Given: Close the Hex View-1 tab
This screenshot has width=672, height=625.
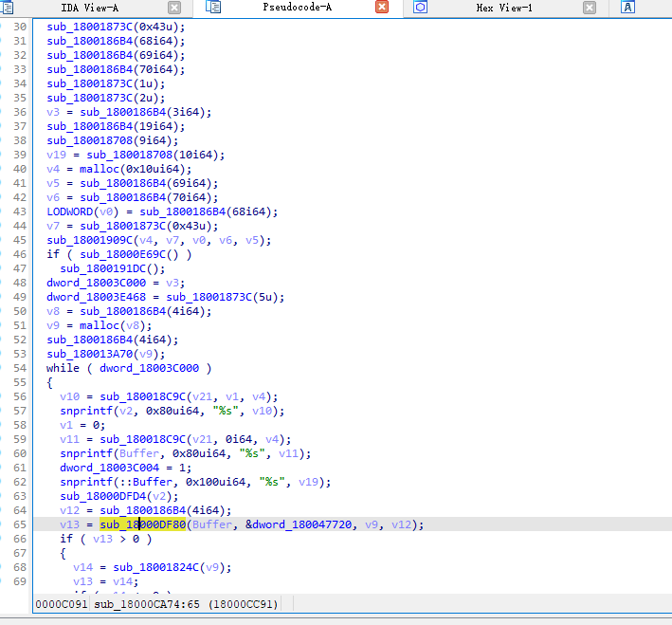Looking at the screenshot, I should click(x=590, y=8).
